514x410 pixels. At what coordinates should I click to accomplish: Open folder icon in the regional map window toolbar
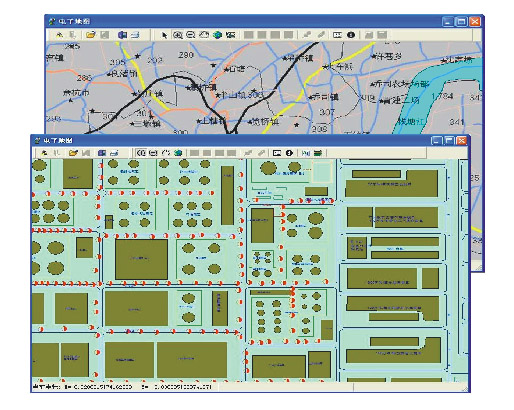point(90,35)
